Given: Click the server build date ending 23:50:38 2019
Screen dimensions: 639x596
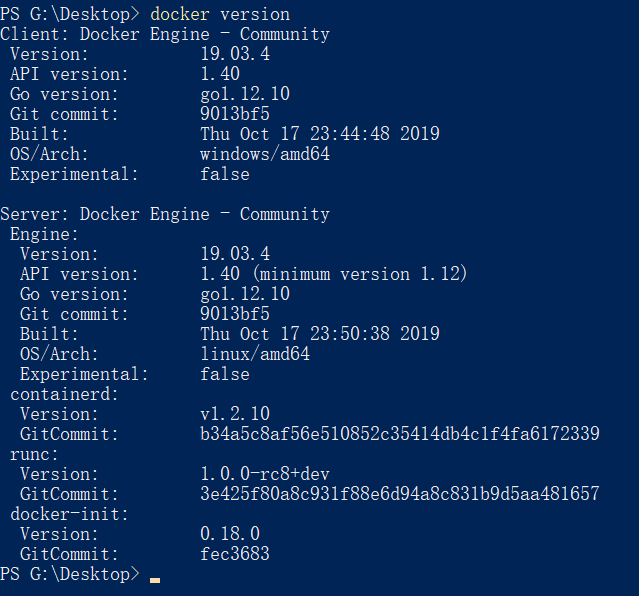Looking at the screenshot, I should pos(319,334).
